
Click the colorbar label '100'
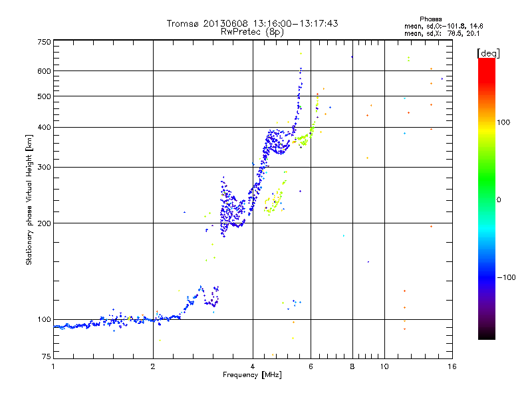503,122
